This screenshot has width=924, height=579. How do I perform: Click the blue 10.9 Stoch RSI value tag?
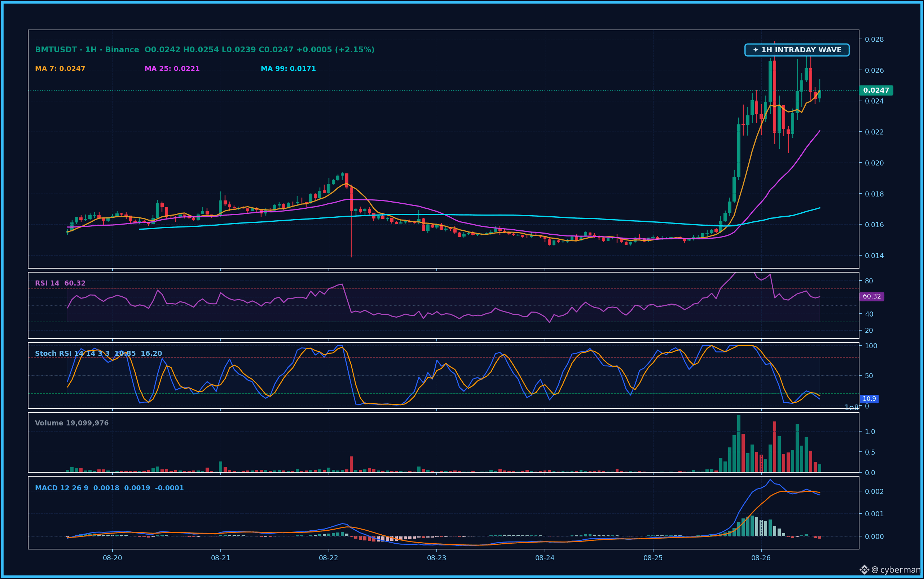coord(869,399)
